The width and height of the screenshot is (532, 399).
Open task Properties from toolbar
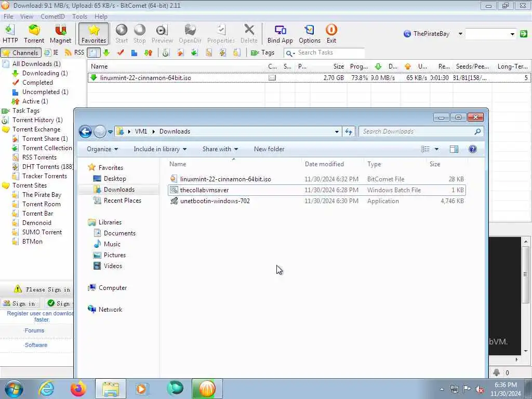pyautogui.click(x=221, y=34)
